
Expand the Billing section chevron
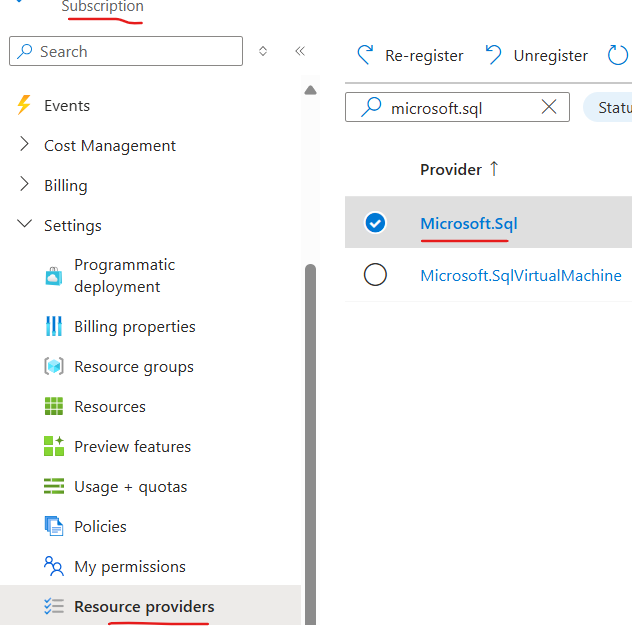click(x=24, y=184)
